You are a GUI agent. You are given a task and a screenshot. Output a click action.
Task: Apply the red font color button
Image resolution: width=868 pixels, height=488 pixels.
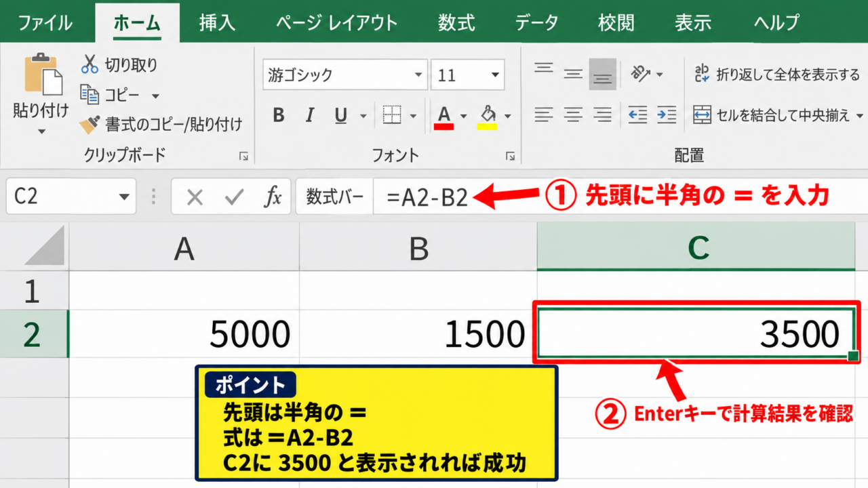pyautogui.click(x=445, y=116)
